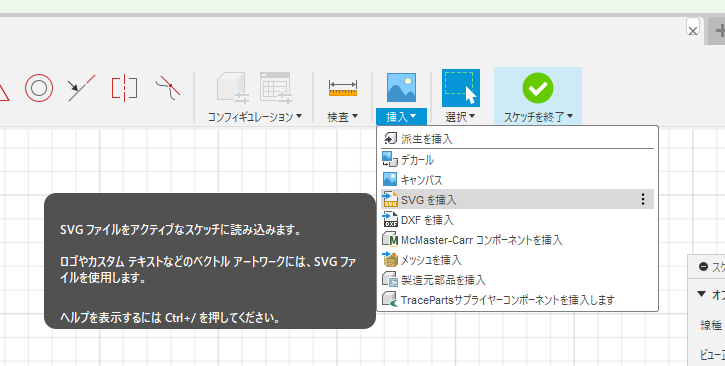This screenshot has width=725, height=366.
Task: Choose 派生を挿入 from the menu
Action: 517,139
